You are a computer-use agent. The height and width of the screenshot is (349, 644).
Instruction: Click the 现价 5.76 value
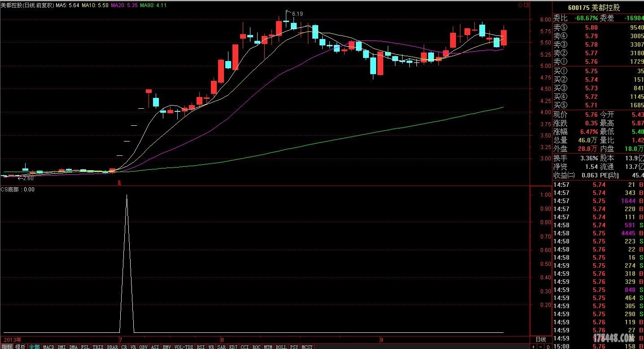coord(591,115)
